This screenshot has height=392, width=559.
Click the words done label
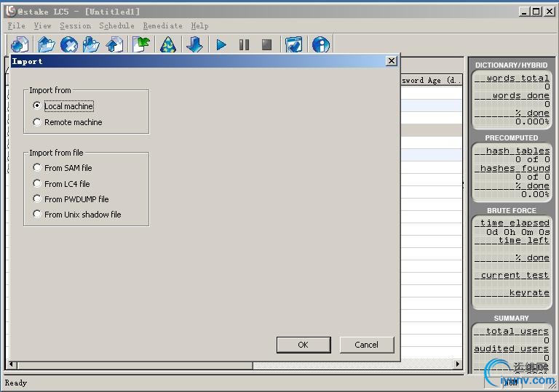pyautogui.click(x=521, y=95)
